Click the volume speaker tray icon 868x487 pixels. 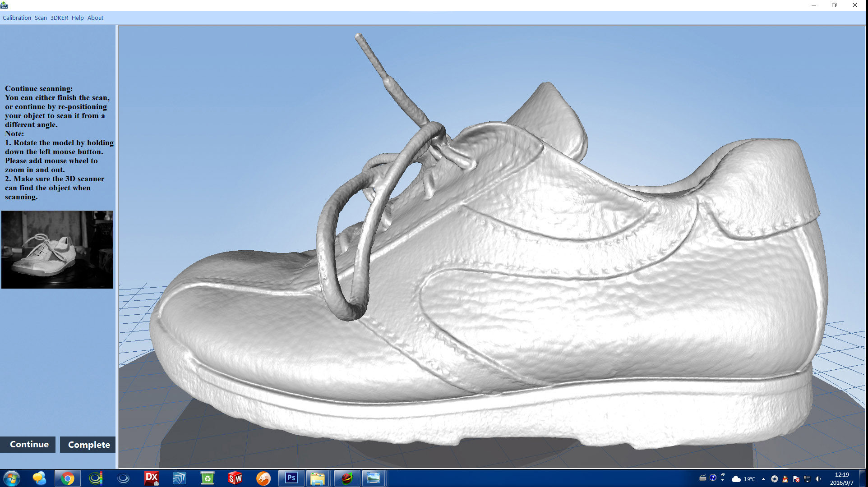(x=818, y=479)
